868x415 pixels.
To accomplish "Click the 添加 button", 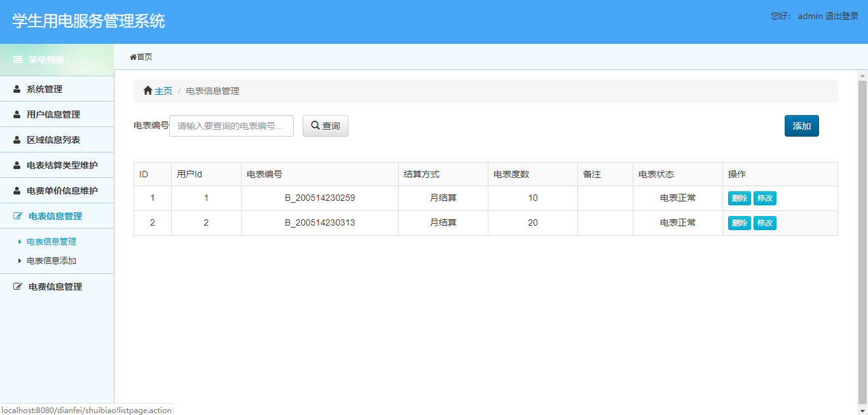I will (x=802, y=126).
